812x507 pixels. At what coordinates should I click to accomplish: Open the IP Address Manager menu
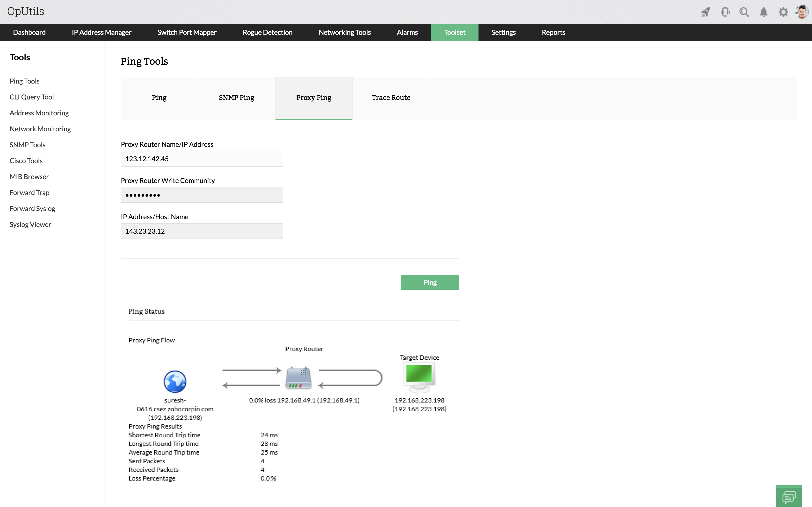tap(101, 33)
